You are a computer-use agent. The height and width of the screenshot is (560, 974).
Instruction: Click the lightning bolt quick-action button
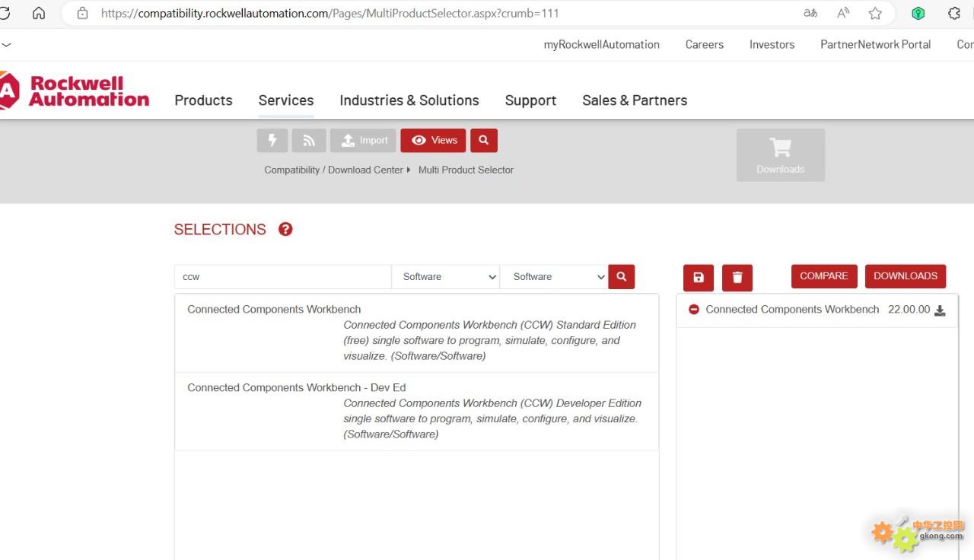pos(272,140)
